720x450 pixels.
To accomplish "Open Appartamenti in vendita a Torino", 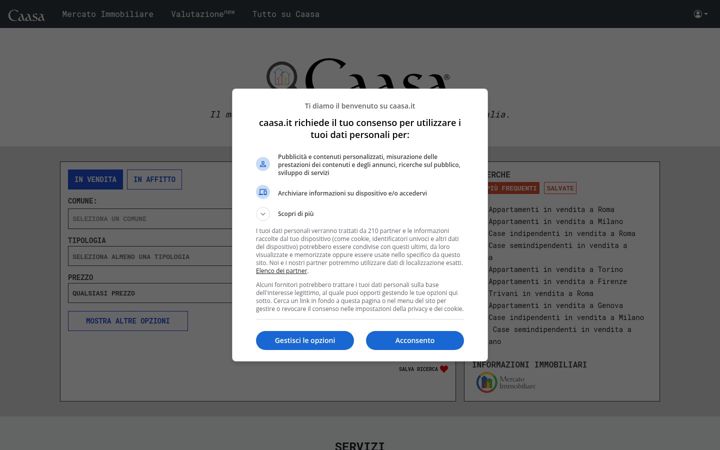I will coord(556,269).
